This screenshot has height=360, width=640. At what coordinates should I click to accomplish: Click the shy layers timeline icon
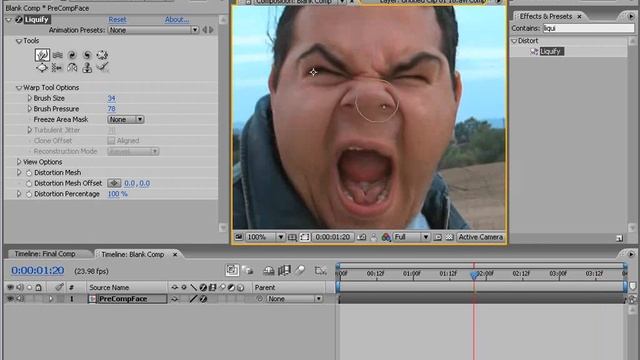click(x=269, y=270)
